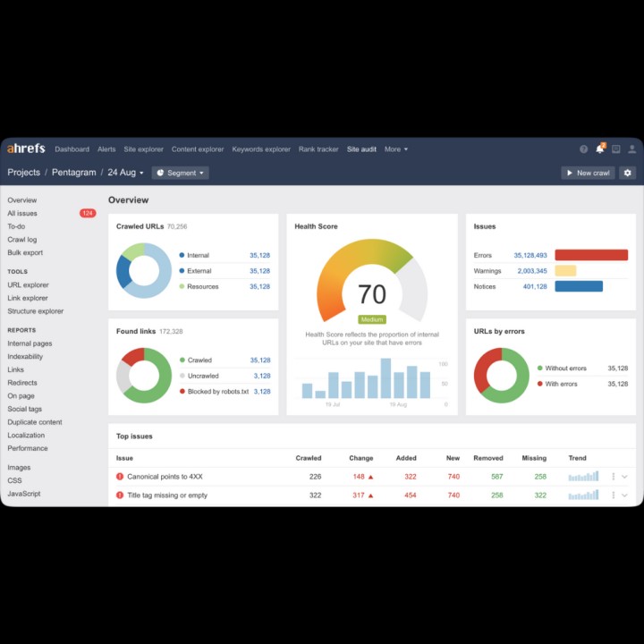Open the Segment dropdown
This screenshot has width=644, height=644.
pyautogui.click(x=181, y=173)
